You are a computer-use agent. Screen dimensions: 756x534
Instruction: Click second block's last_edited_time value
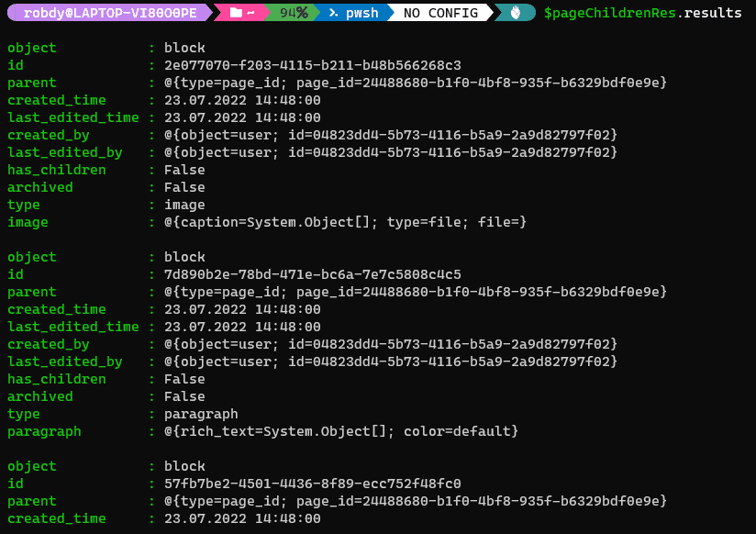click(242, 327)
